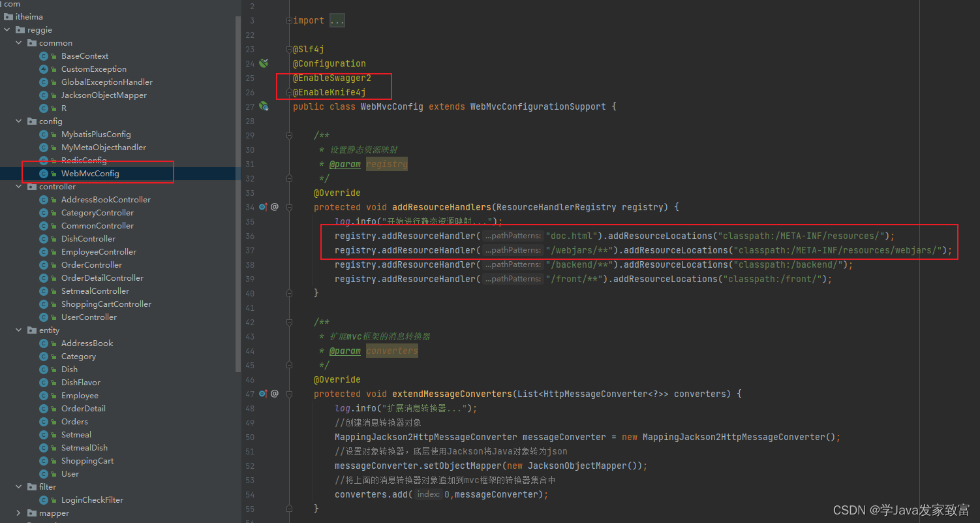The image size is (980, 523).
Task: Click the @Slf4j annotation
Action: [x=309, y=49]
